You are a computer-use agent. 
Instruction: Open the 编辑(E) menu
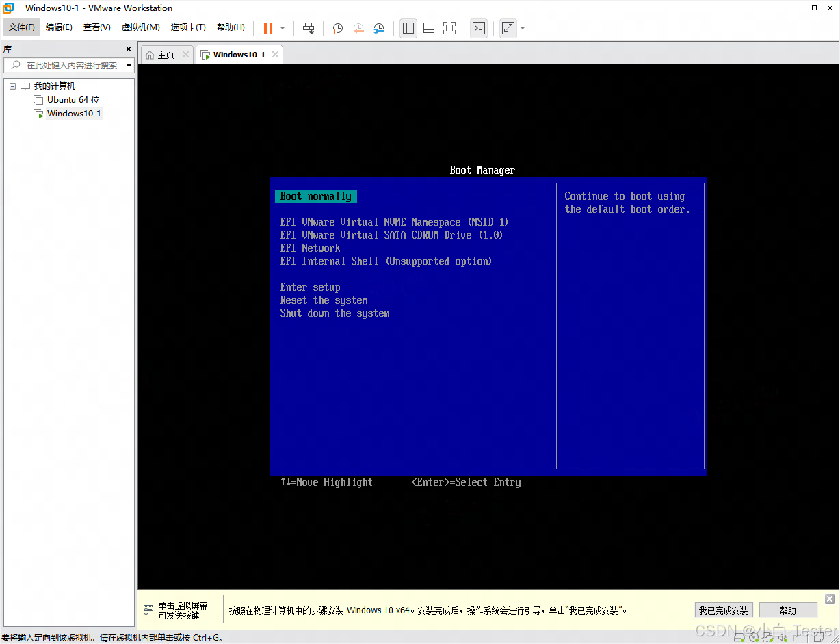[x=59, y=27]
